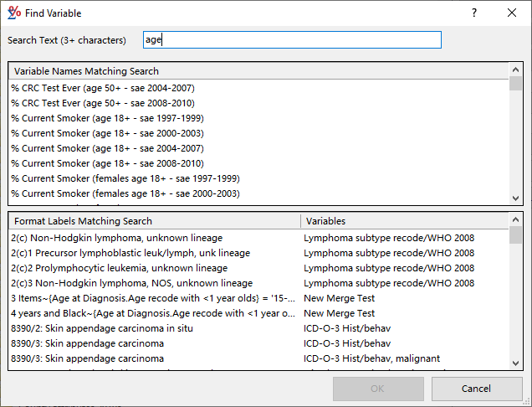Screen dimensions: 532x407
Task: Select % Current Smoker age 18+ sae 2004-2007
Action: [x=107, y=148]
